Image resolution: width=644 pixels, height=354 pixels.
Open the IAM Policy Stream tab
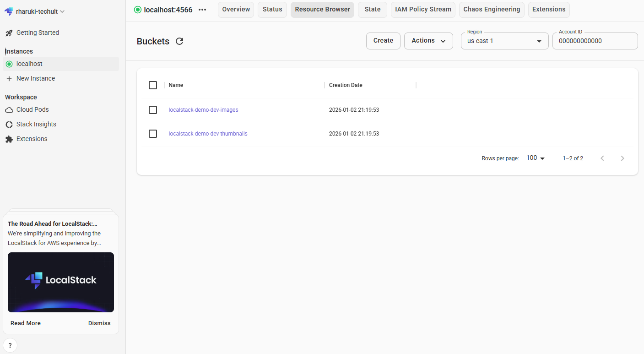423,10
